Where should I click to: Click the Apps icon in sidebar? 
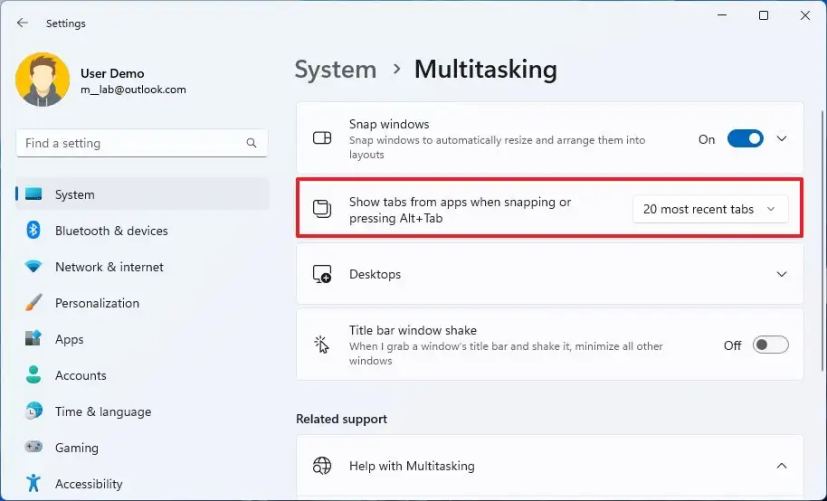click(34, 339)
